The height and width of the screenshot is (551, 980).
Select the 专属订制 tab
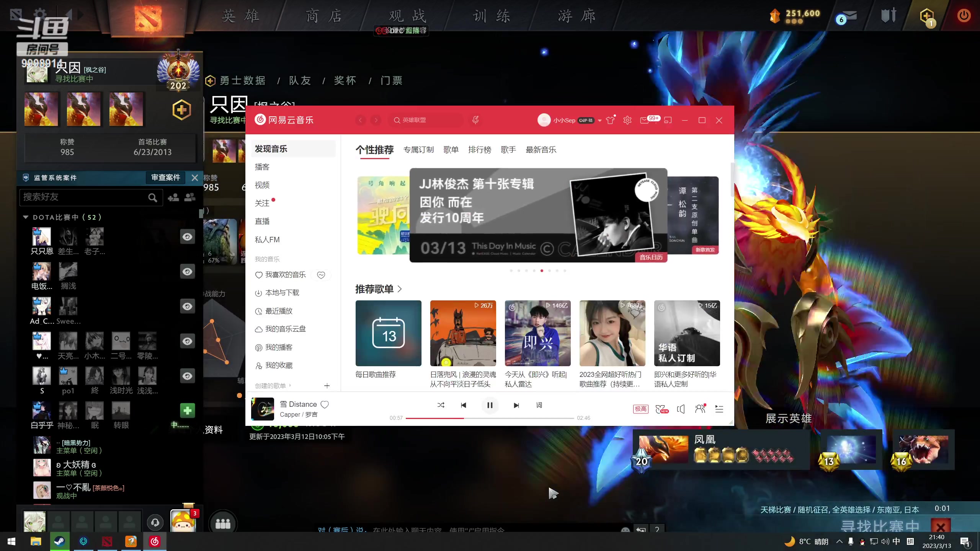(418, 150)
